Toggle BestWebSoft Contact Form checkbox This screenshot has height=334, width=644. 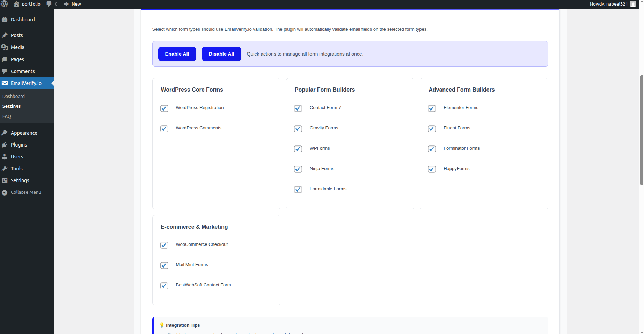coord(164,286)
